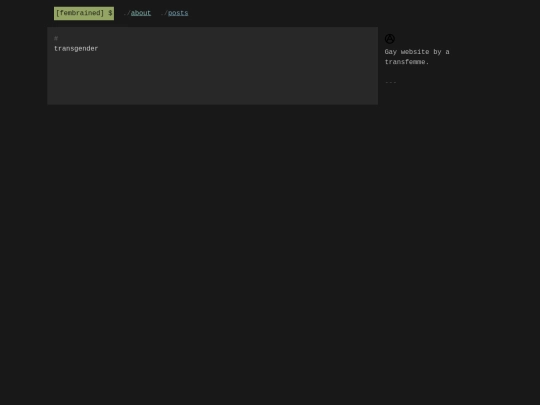Click the 'transgender' tag heading

point(76,49)
